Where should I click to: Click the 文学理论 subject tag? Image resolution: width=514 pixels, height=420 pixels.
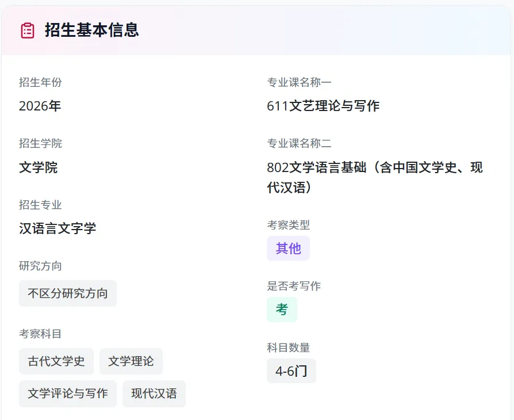131,361
